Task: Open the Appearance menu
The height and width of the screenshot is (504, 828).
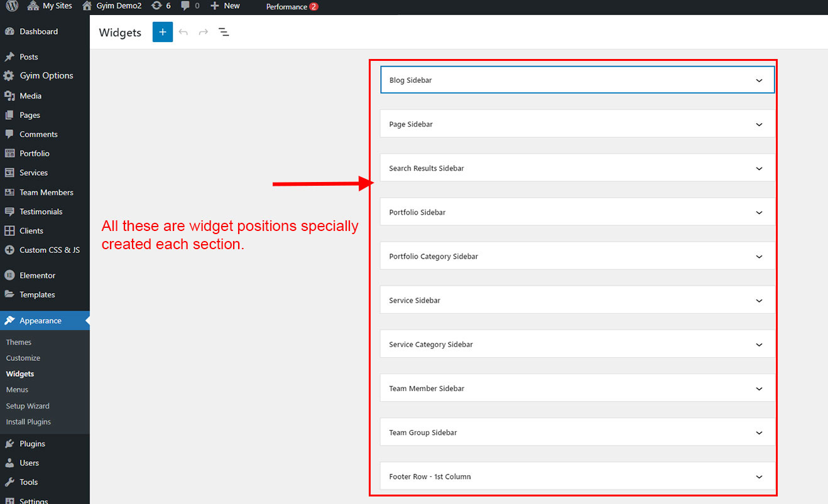Action: tap(40, 321)
